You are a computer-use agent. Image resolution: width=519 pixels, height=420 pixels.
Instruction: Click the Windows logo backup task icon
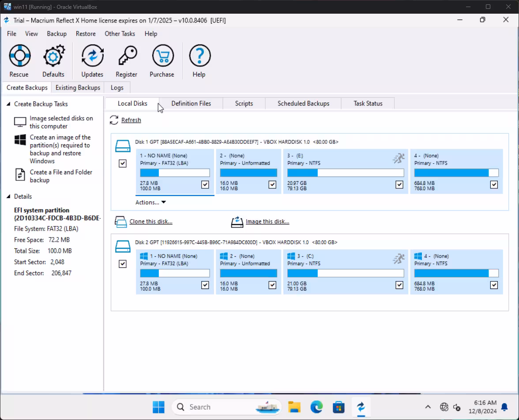[x=20, y=140]
